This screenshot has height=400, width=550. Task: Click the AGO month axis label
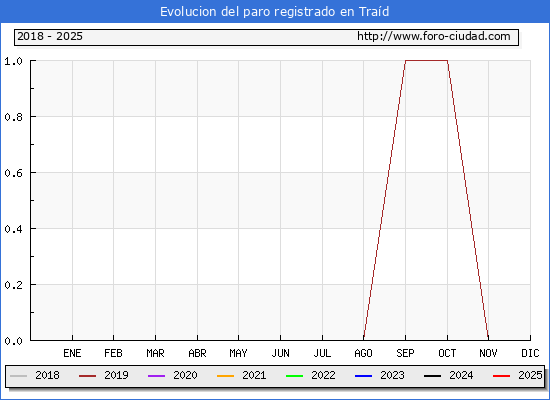click(363, 353)
